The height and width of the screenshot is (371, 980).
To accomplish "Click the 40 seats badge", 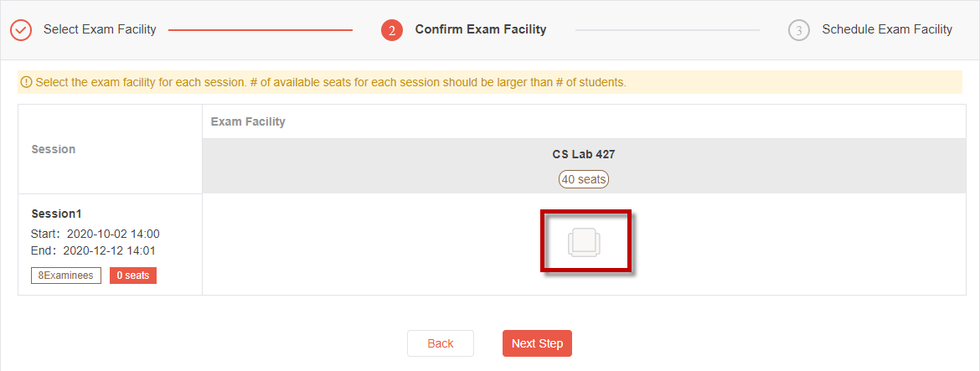I will click(584, 179).
